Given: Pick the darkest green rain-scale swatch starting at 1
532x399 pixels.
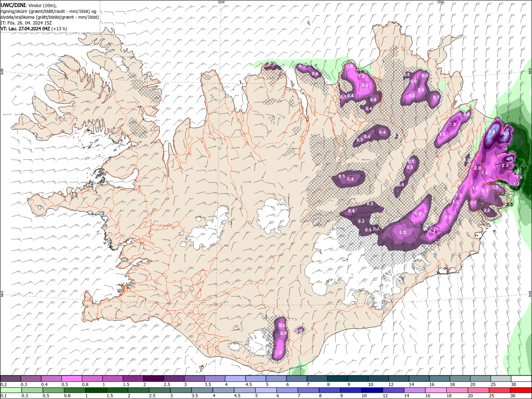Looking at the screenshot, I should [96, 390].
